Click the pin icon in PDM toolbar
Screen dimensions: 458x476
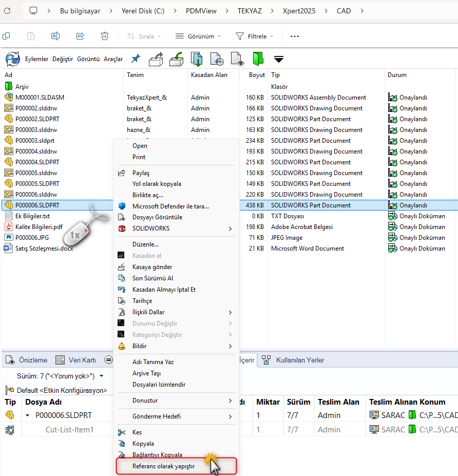tap(136, 59)
